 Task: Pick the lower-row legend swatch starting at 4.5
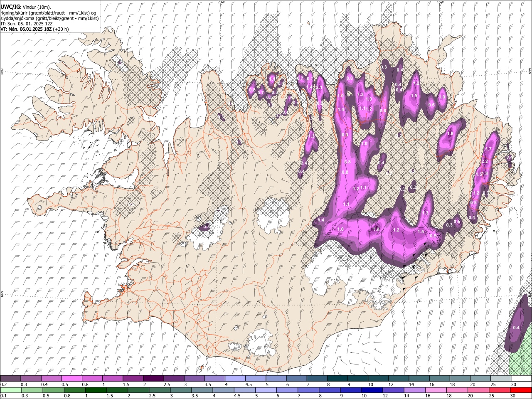click(x=244, y=390)
